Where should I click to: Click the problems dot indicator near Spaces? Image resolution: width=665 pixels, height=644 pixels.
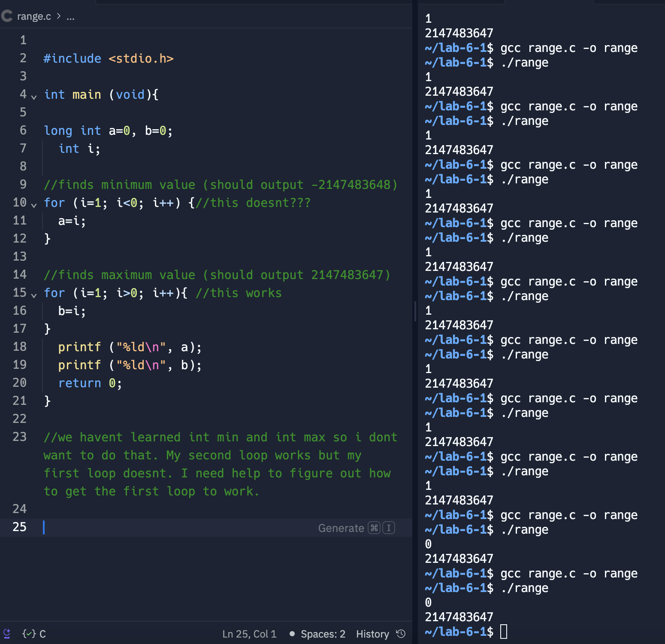pos(292,633)
